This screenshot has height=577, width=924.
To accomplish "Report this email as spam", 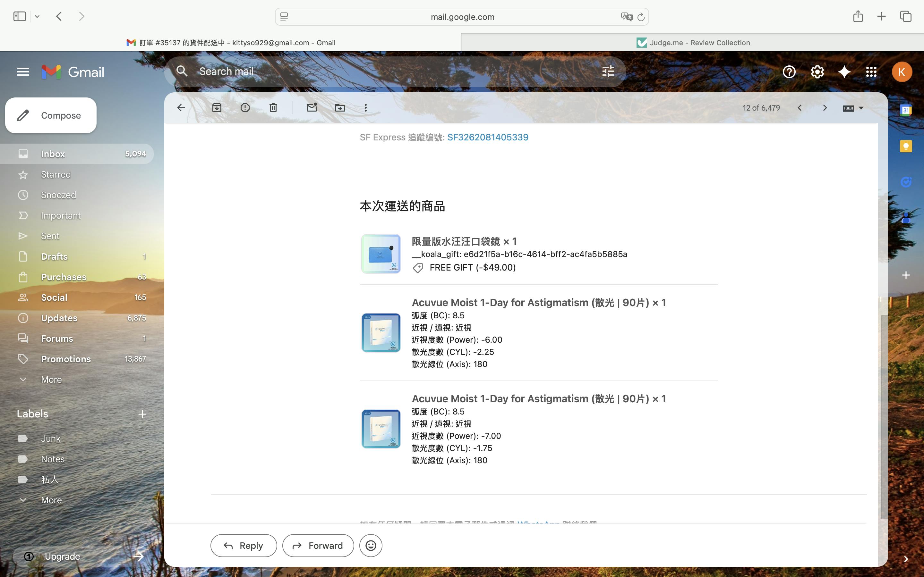I will [x=245, y=108].
